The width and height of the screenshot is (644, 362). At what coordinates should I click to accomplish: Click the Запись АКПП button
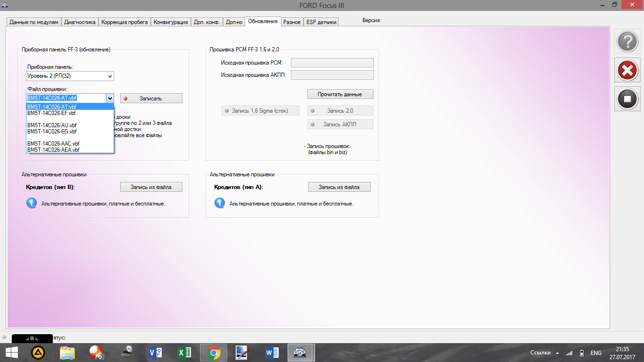click(x=340, y=124)
